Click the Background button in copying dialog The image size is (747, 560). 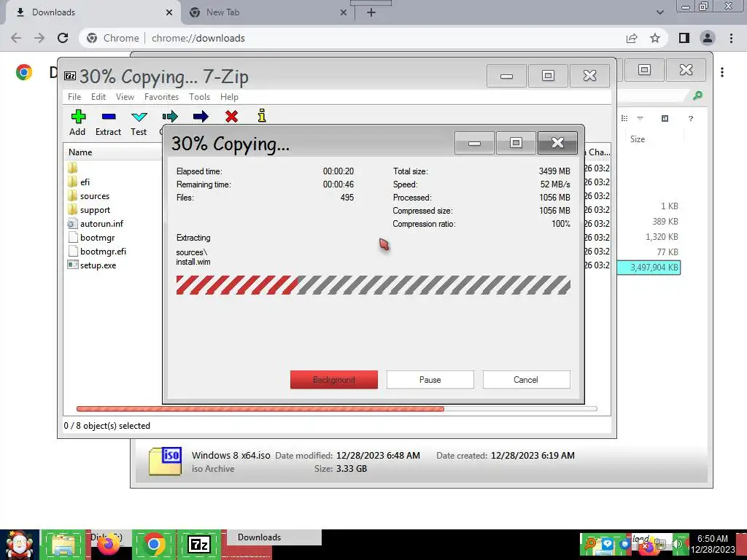point(334,379)
